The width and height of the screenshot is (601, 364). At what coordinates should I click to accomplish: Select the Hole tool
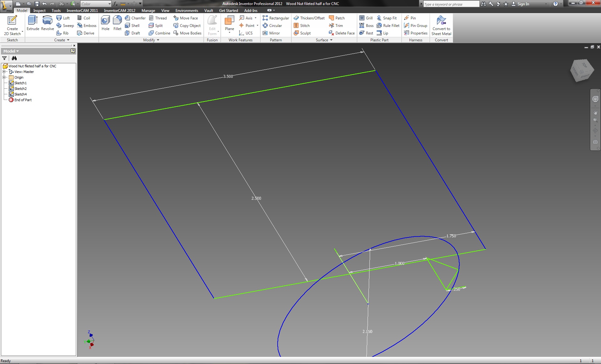pos(105,23)
